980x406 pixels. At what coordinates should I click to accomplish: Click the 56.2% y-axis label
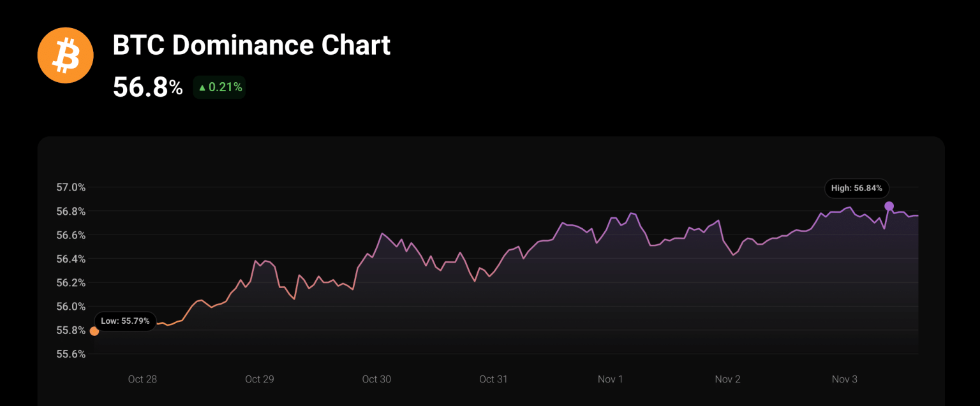(71, 282)
